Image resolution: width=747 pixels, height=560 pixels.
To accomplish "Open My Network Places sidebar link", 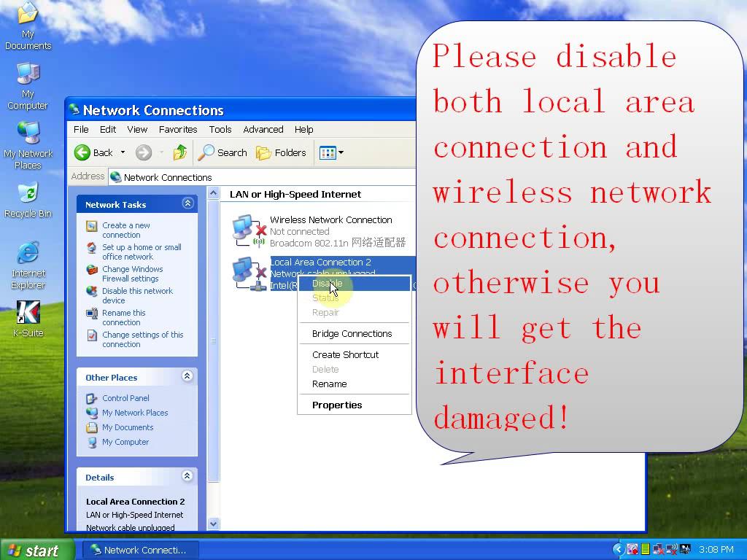I will coord(135,413).
